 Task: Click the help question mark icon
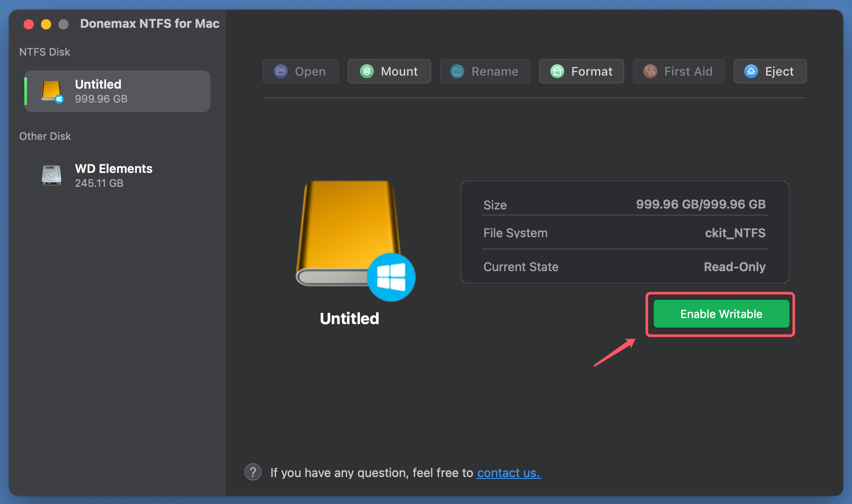(253, 472)
